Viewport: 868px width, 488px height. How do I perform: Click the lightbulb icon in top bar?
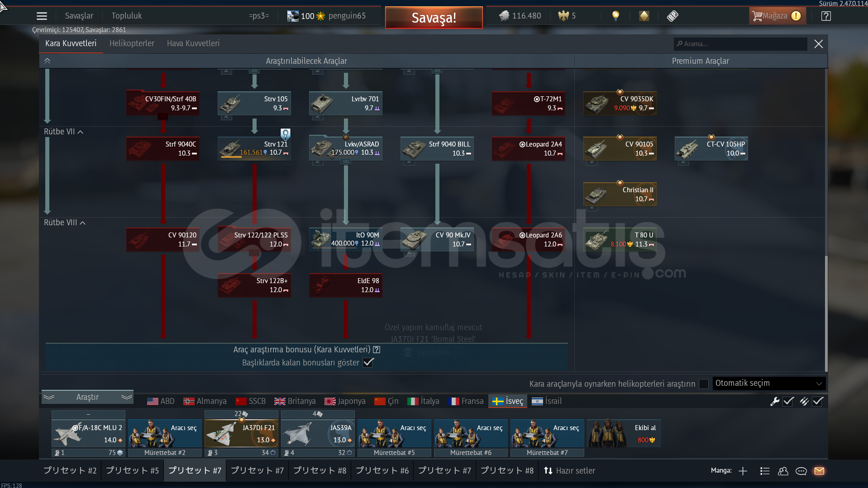(x=615, y=16)
